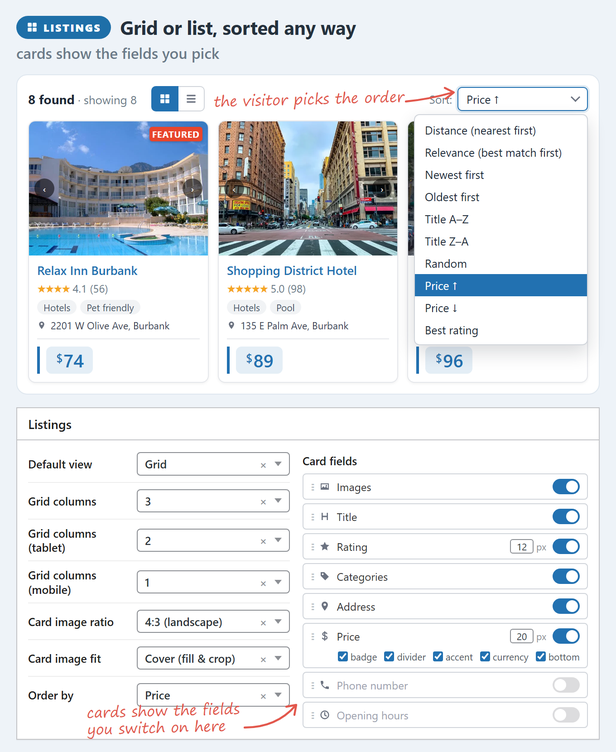Click the Phone number handset icon
This screenshot has height=752, width=616.
(325, 685)
